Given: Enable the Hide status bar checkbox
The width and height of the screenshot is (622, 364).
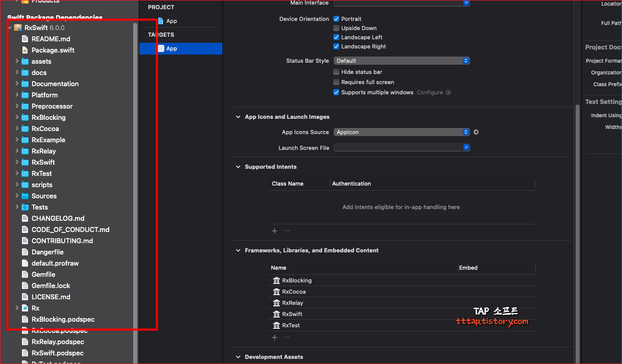Looking at the screenshot, I should 336,72.
